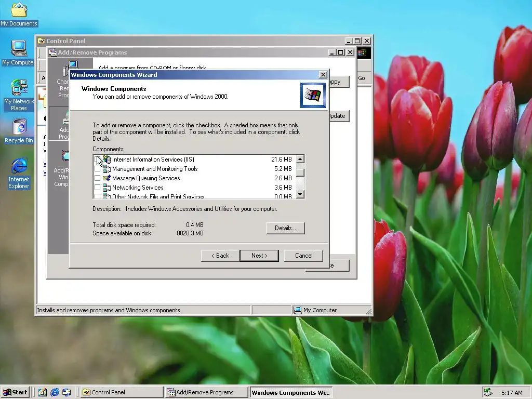
Task: Click the components list scrollbar thumb
Action: coord(300,172)
